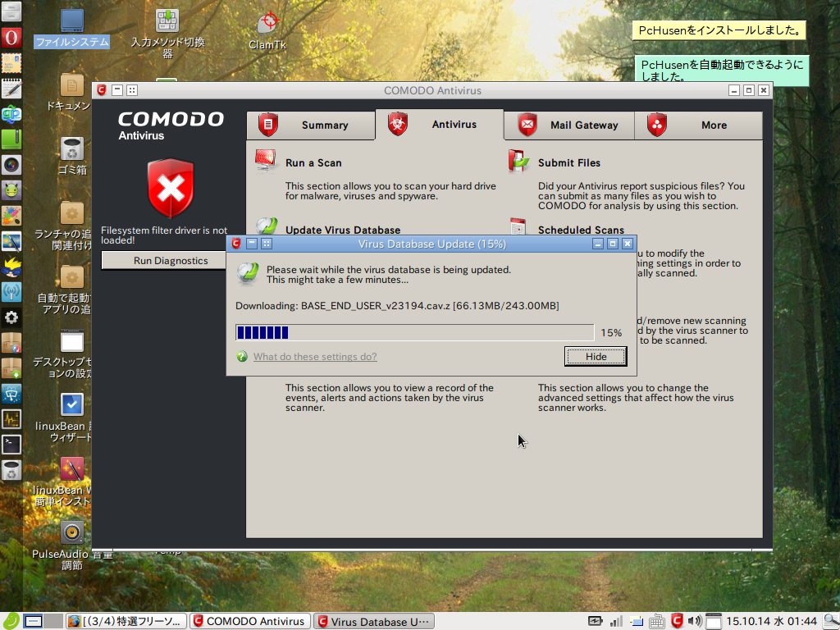The image size is (840, 630).
Task: Open 'What do these settings do?' link
Action: (315, 357)
